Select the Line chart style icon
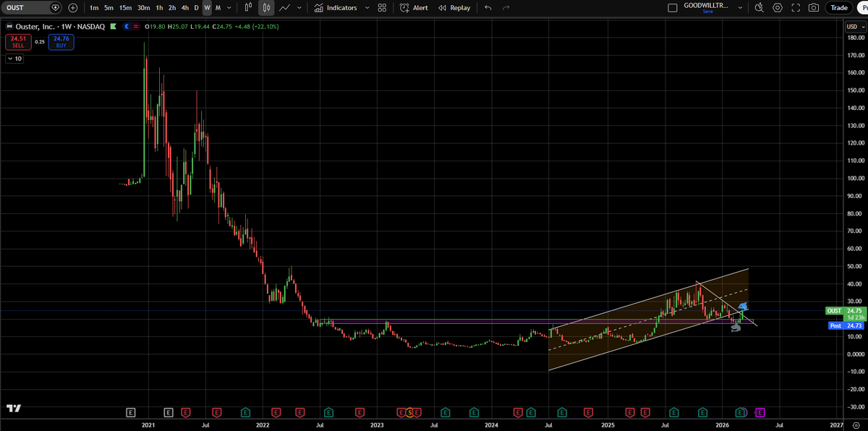Viewport: 868px width, 431px height. click(285, 8)
